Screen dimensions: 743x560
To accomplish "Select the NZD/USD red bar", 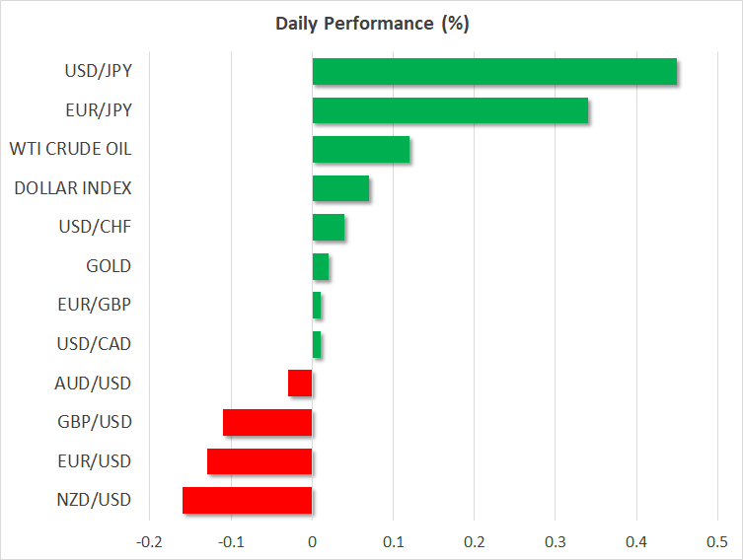I will pyautogui.click(x=248, y=500).
